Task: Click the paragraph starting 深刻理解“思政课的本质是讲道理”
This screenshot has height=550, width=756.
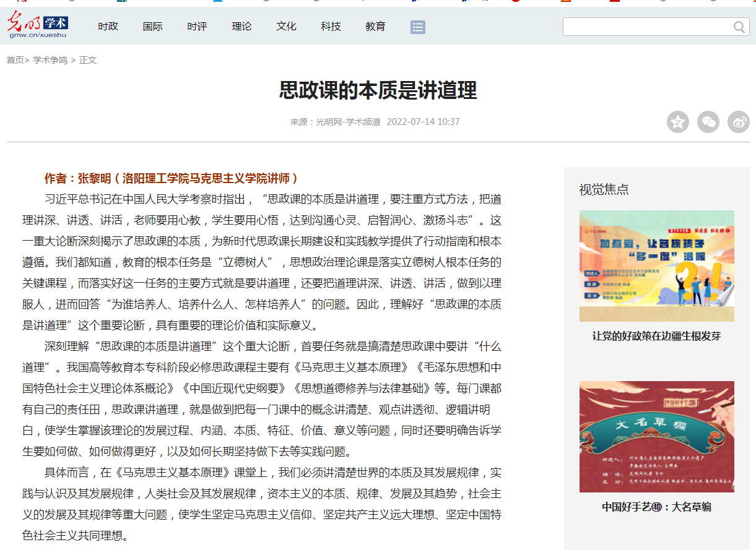Action: click(263, 398)
